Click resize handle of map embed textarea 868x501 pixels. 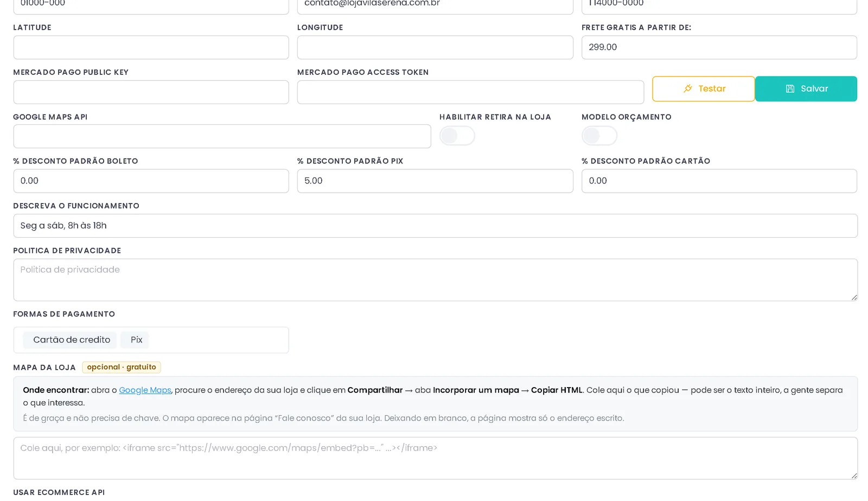pyautogui.click(x=854, y=475)
